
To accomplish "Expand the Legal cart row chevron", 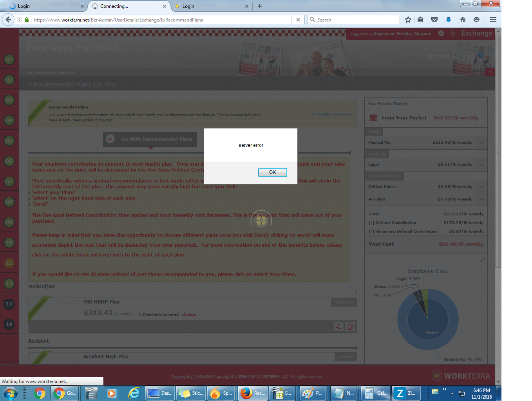I will coord(481,164).
